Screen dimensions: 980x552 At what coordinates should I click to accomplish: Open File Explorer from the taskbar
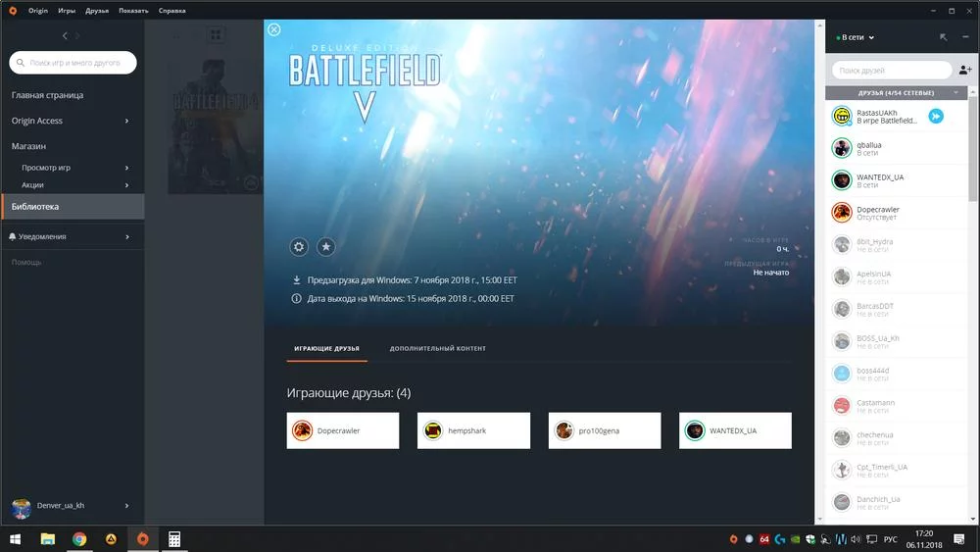coord(47,539)
